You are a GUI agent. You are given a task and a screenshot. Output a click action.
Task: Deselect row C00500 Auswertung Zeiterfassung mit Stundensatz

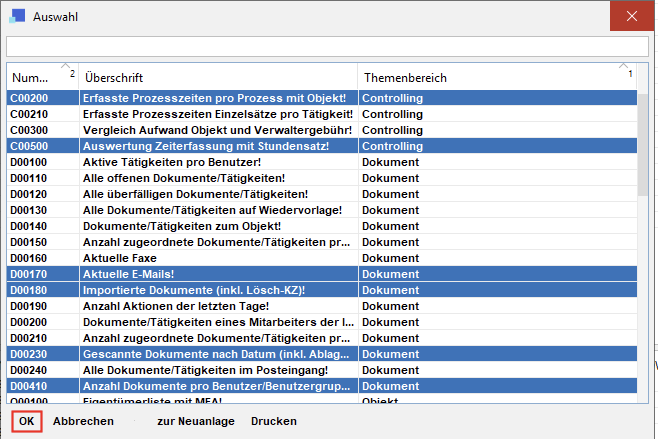(x=217, y=146)
